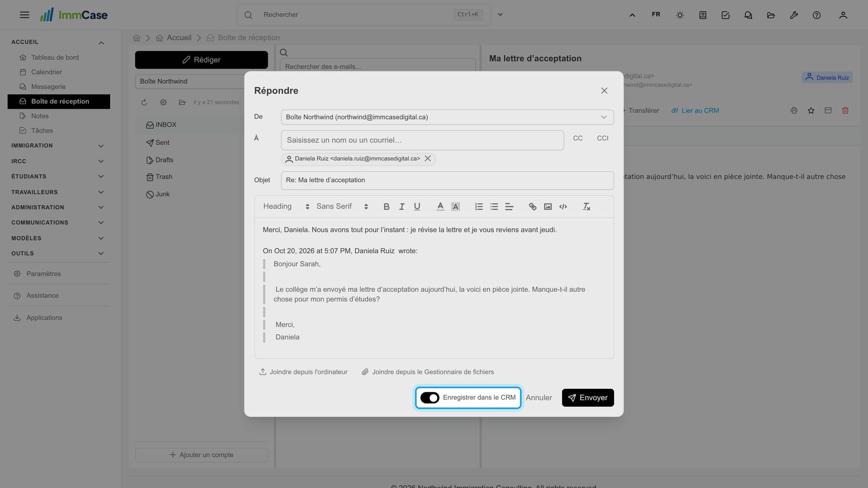Collapse the ACCUEIL sidebar section
The image size is (868, 488).
(57, 42)
